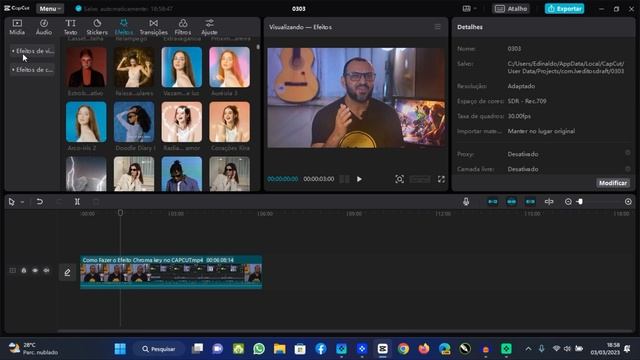
Task: Choose the 'Vazam...e luz' effect thumbnail
Action: pos(182,67)
